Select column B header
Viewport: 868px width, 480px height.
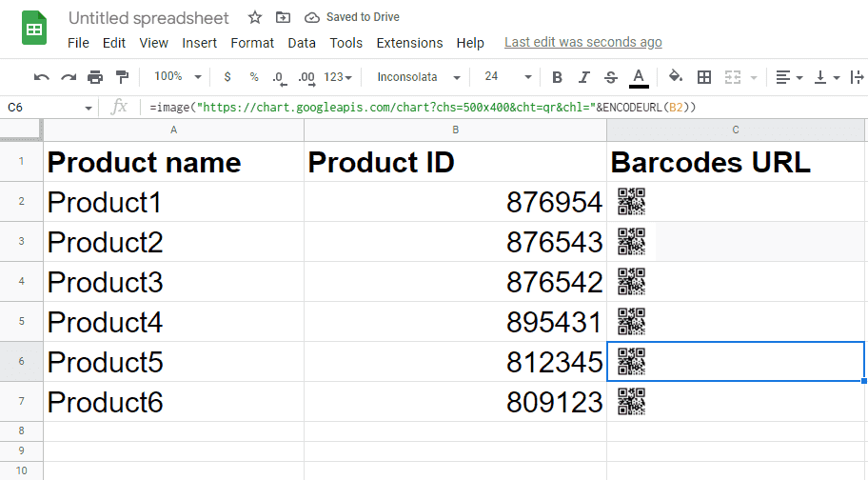pos(455,130)
